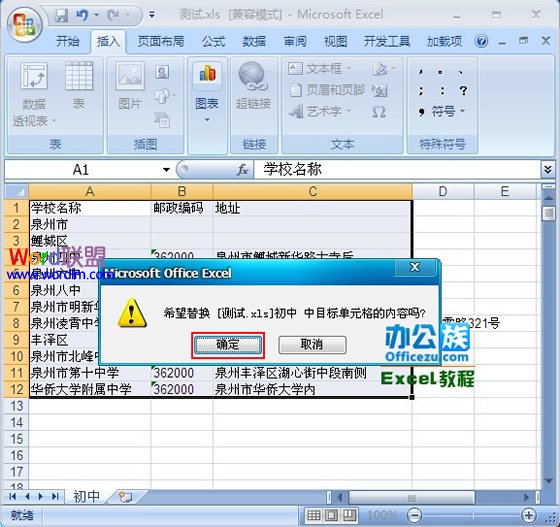This screenshot has width=560, height=527.
Task: Close the Microsoft Office Excel dialog
Action: [x=415, y=267]
